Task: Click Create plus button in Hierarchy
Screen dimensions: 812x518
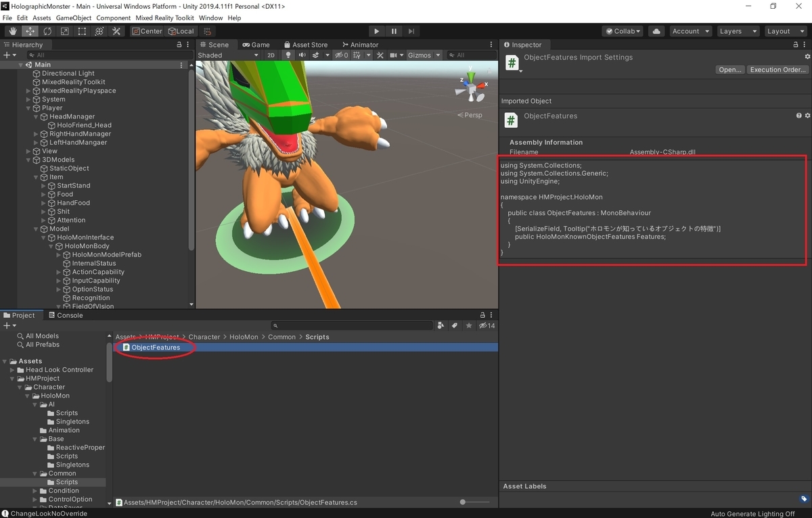Action: click(x=9, y=55)
